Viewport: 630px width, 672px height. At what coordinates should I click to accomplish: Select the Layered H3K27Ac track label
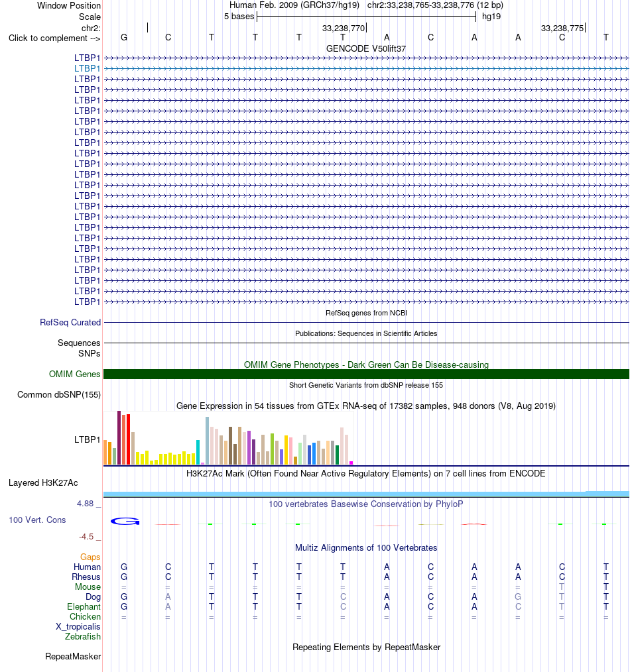point(43,483)
